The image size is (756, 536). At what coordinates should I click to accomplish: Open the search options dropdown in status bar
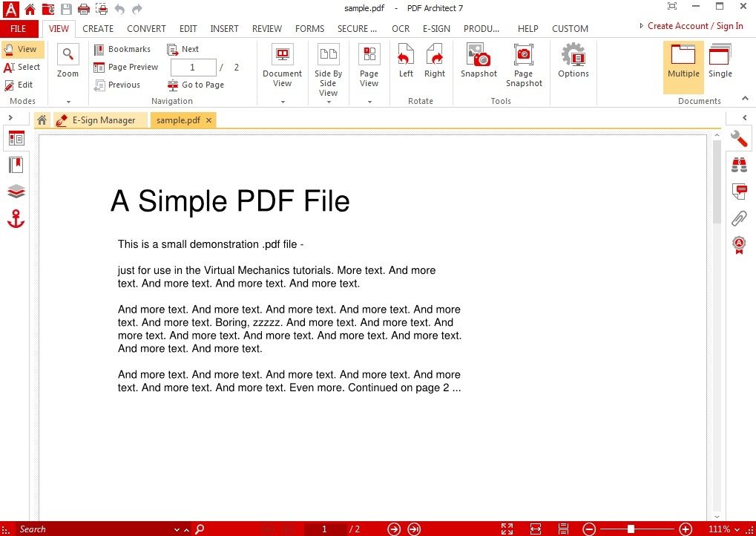[x=177, y=530]
